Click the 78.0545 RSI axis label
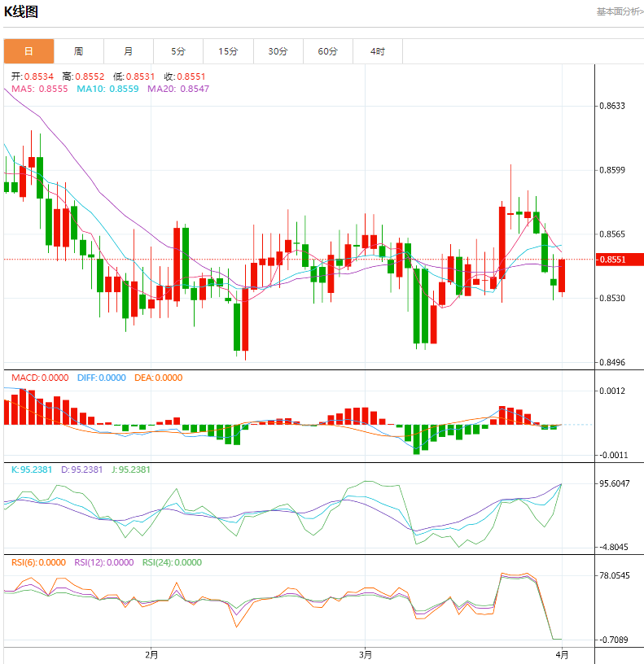 click(615, 575)
